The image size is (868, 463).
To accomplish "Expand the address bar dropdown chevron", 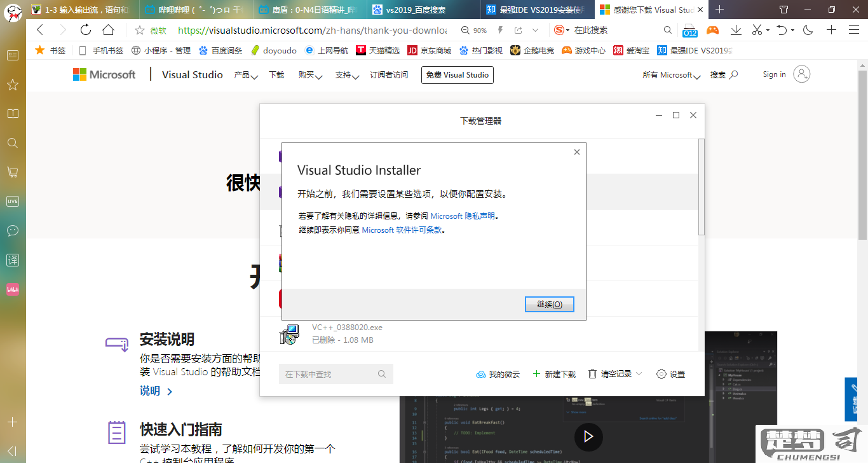I will 535,31.
